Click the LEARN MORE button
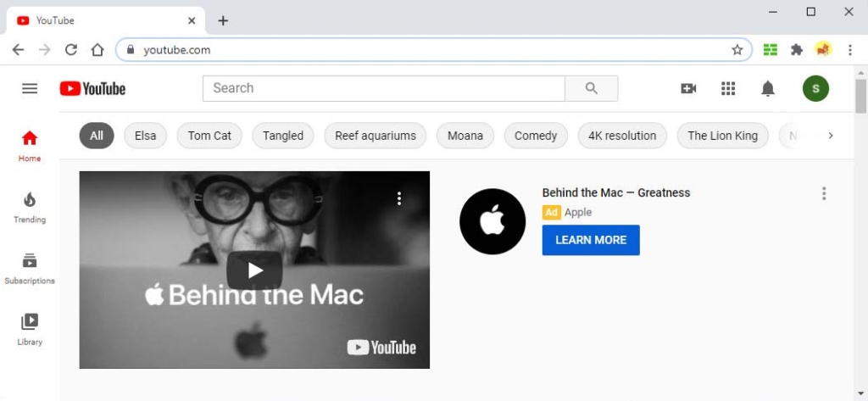This screenshot has height=401, width=868. click(591, 240)
